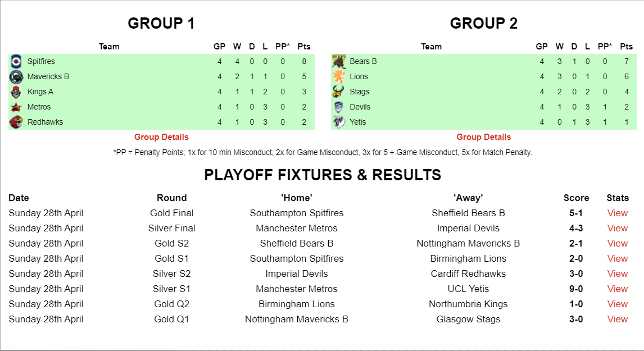View stats for Metros vs UCL Yetis
This screenshot has width=644, height=351.
pos(617,289)
